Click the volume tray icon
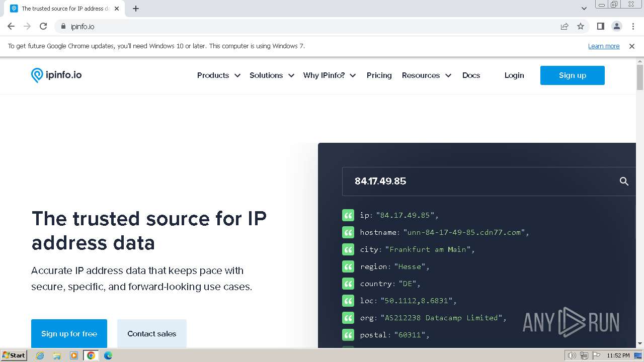The image size is (644, 362). [572, 355]
